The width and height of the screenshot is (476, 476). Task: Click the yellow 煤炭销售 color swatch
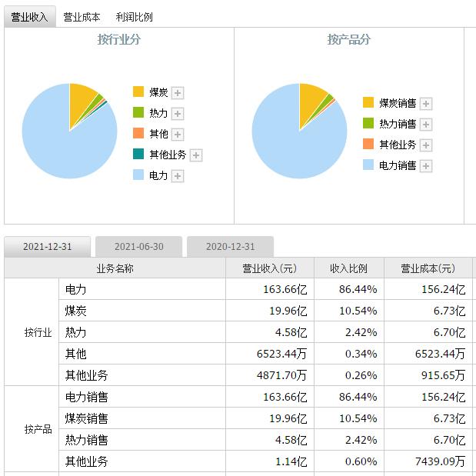coord(368,102)
